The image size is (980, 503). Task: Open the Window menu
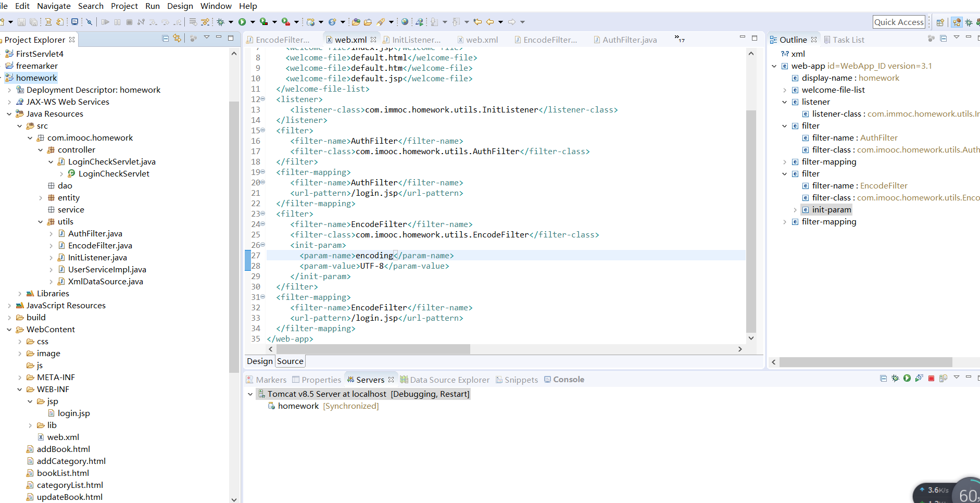tap(216, 6)
